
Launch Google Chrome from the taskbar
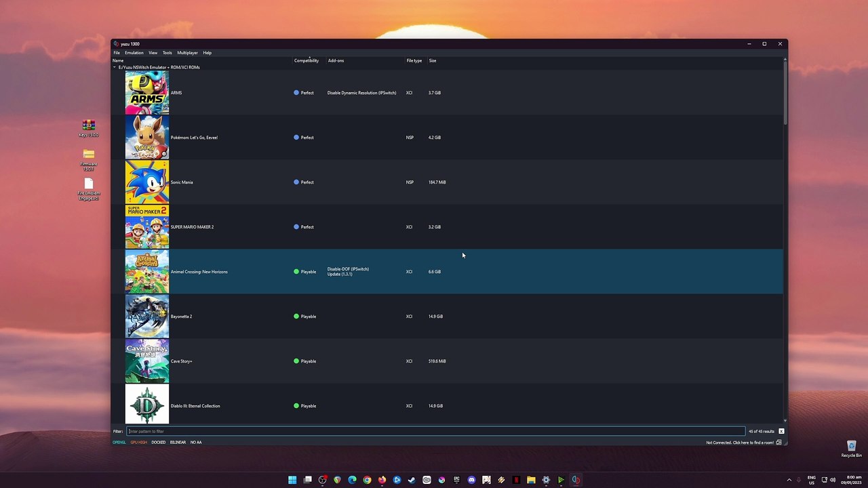coord(367,480)
